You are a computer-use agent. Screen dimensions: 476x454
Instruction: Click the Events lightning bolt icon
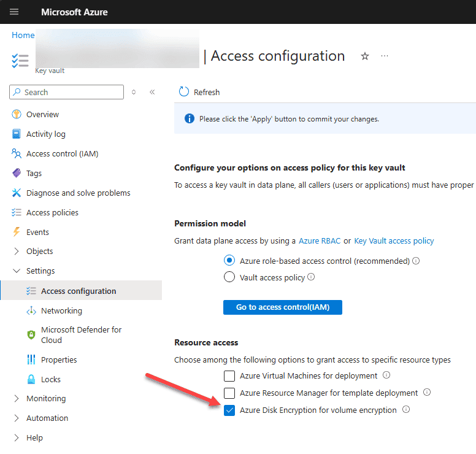click(x=17, y=232)
